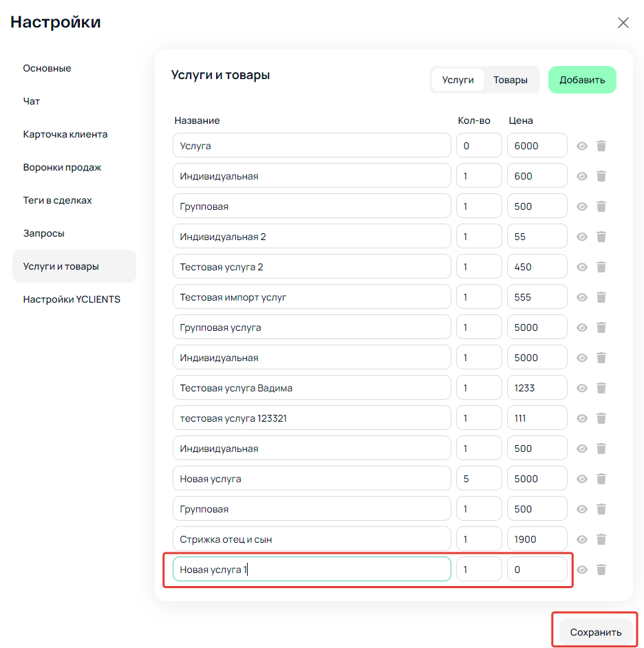Image resolution: width=644 pixels, height=648 pixels.
Task: Delete the Групповая услуга entry
Action: pyautogui.click(x=601, y=327)
